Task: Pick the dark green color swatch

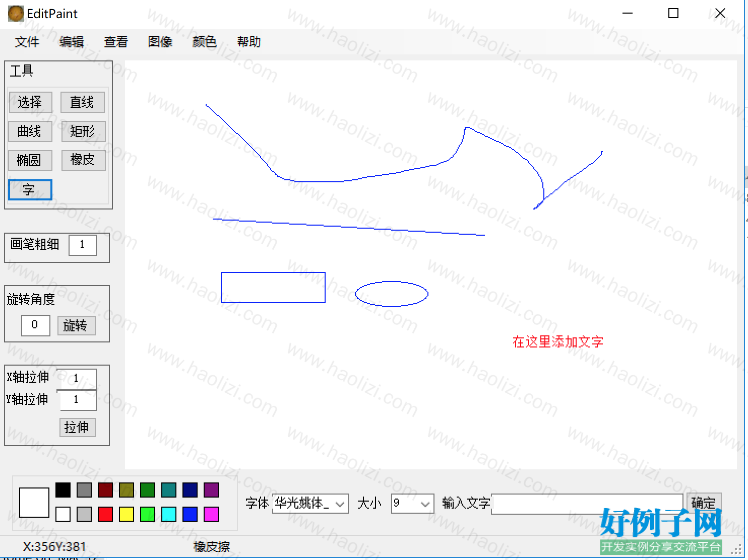Action: pyautogui.click(x=148, y=490)
